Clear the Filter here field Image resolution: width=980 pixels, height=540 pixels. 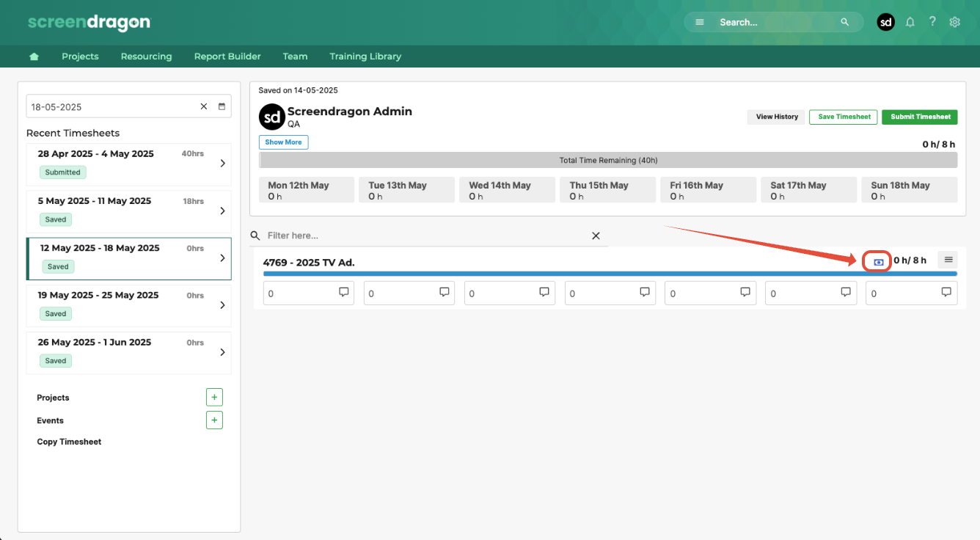point(596,236)
